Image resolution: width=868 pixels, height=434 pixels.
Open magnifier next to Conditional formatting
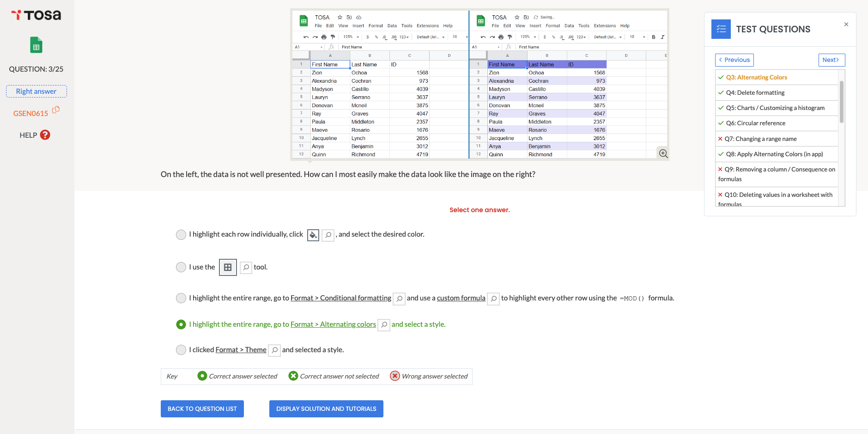pos(399,299)
